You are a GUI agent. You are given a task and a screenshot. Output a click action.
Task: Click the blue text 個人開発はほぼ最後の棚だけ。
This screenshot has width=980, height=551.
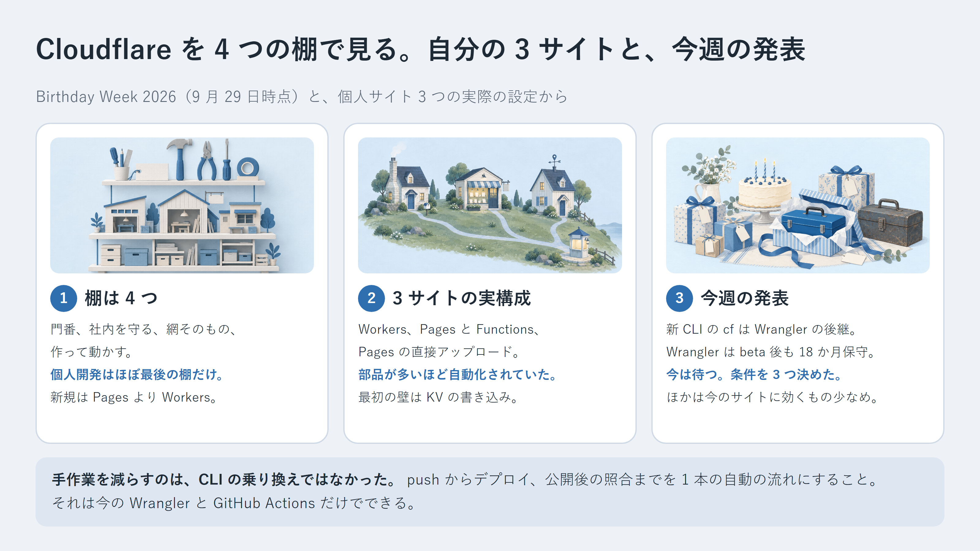[x=137, y=375]
